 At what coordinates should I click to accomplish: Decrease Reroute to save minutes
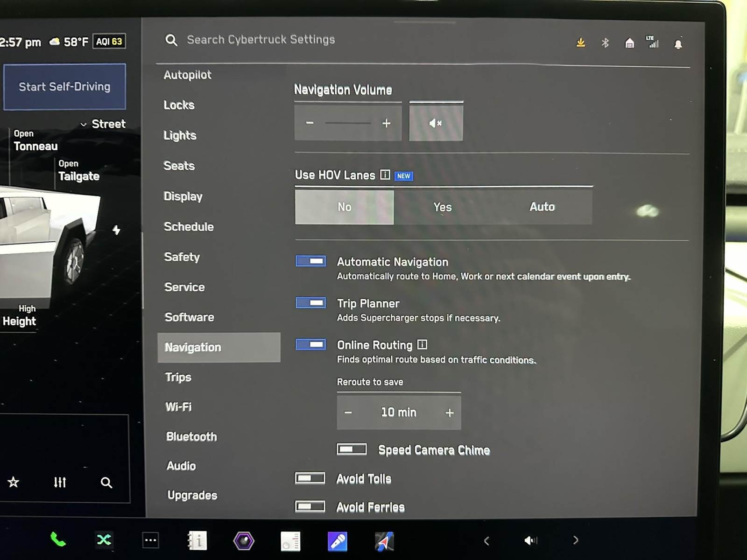pos(348,413)
